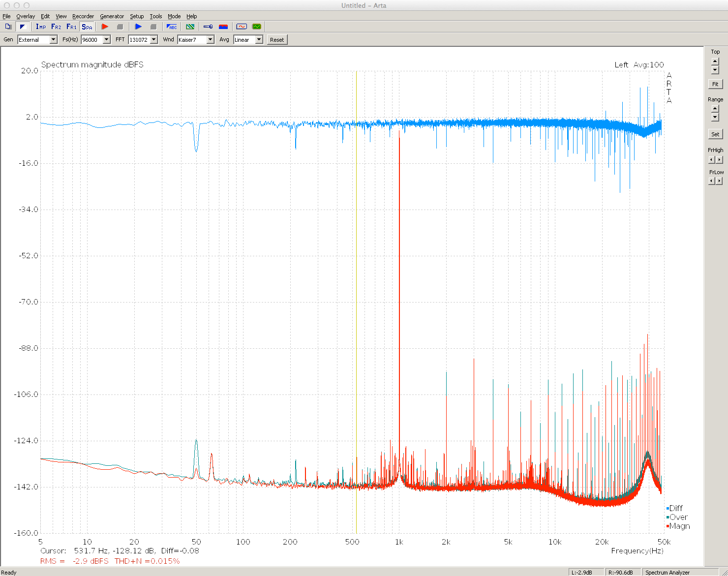Click the 'Diff=-0.08' readout
The width and height of the screenshot is (728, 576).
180,551
